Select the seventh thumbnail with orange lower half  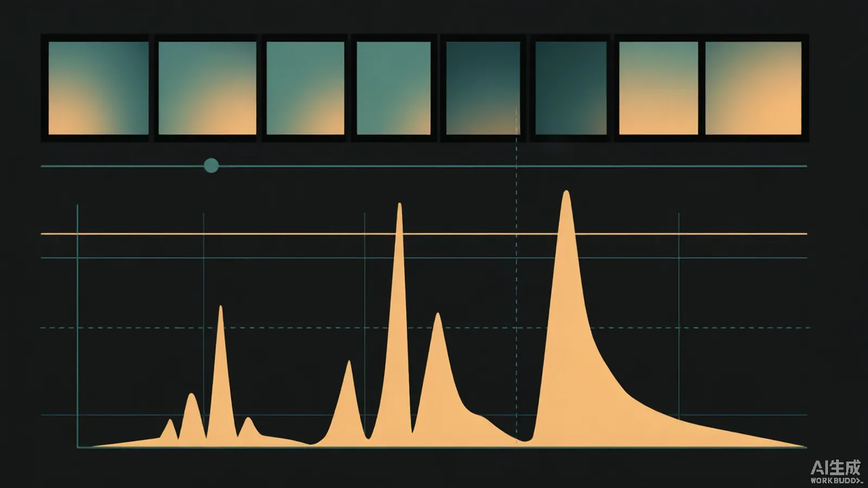659,88
